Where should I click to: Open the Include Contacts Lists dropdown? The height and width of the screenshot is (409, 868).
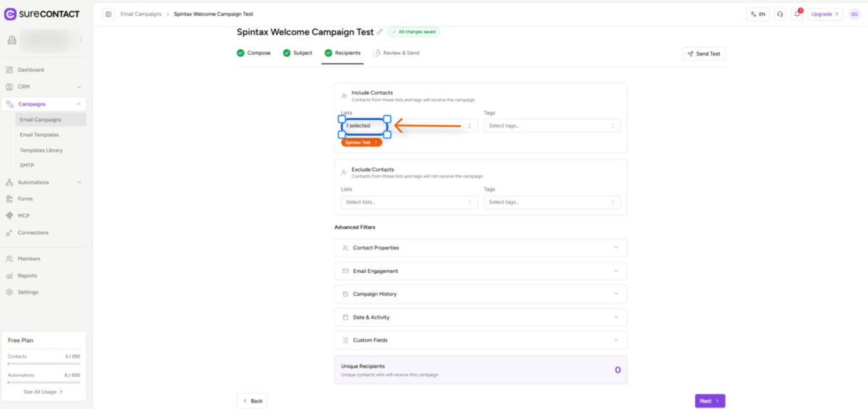click(x=409, y=126)
